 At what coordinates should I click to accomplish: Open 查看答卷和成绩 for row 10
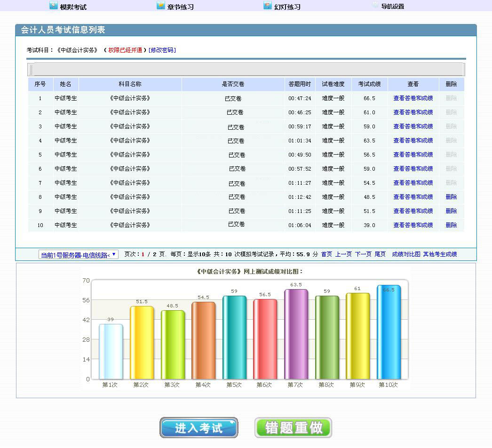click(x=413, y=225)
